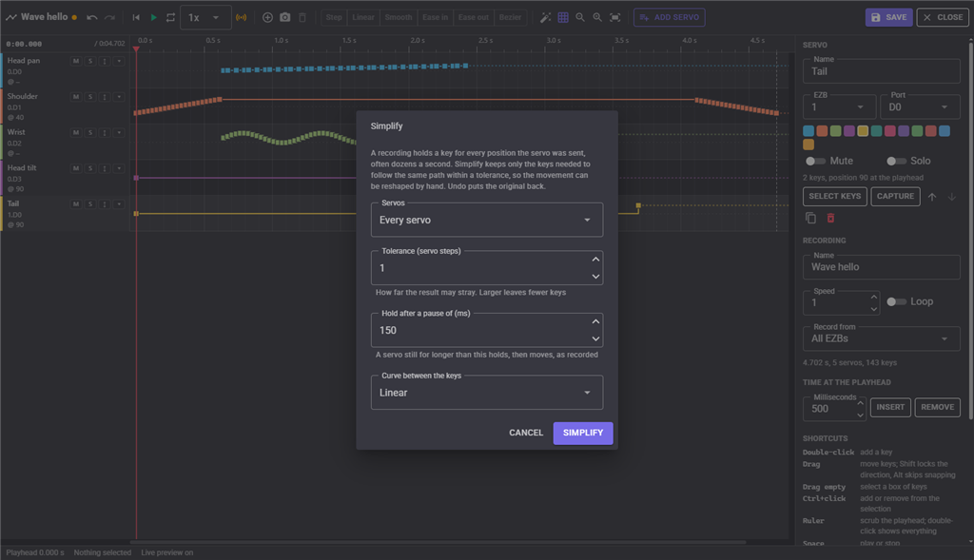Toggle the loop playback icon in toolbar
Image resolution: width=974 pixels, height=560 pixels.
171,17
